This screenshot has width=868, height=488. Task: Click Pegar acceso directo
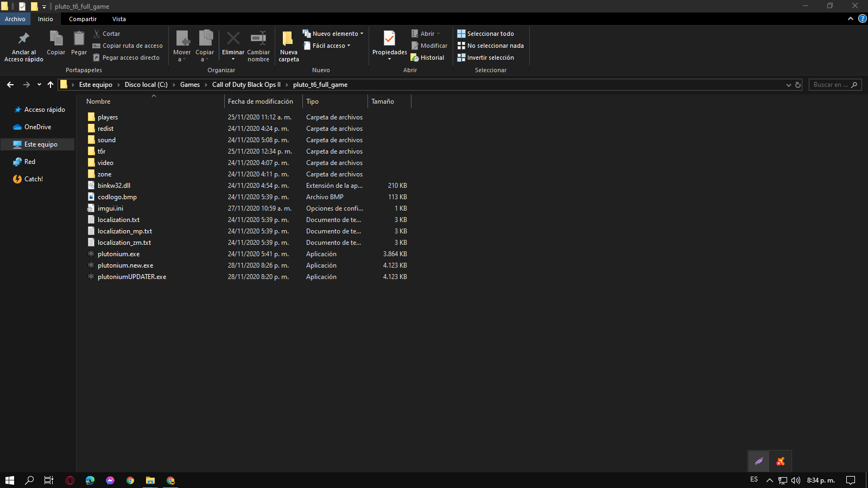click(x=126, y=58)
